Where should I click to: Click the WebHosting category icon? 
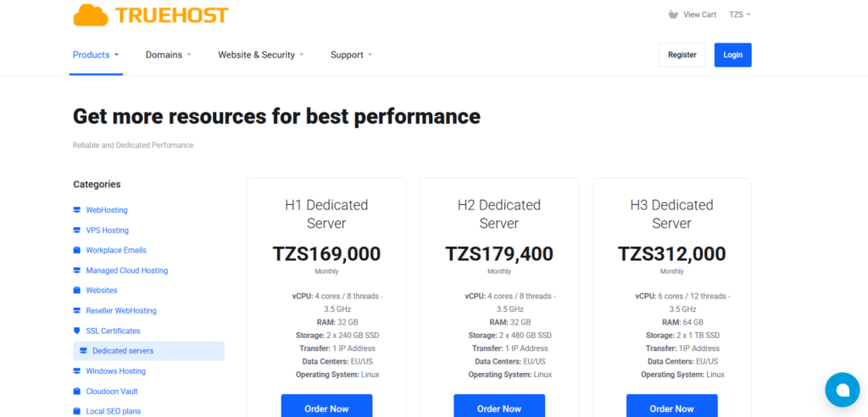coord(77,210)
